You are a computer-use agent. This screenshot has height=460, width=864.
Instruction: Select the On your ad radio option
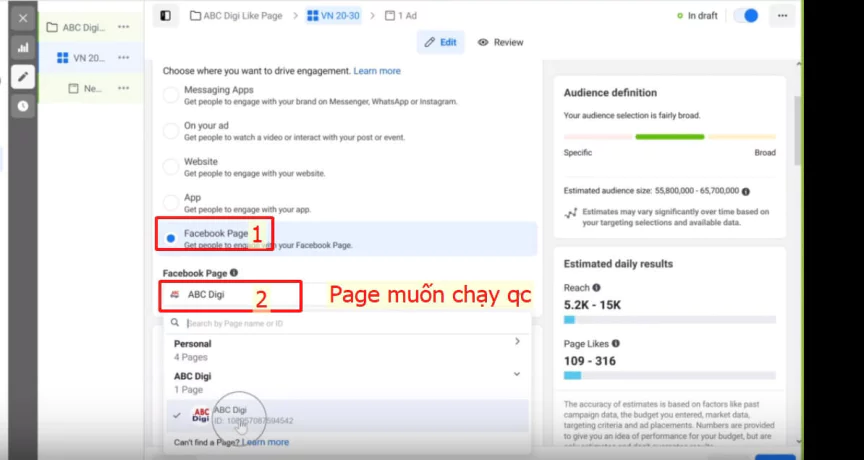(x=170, y=131)
